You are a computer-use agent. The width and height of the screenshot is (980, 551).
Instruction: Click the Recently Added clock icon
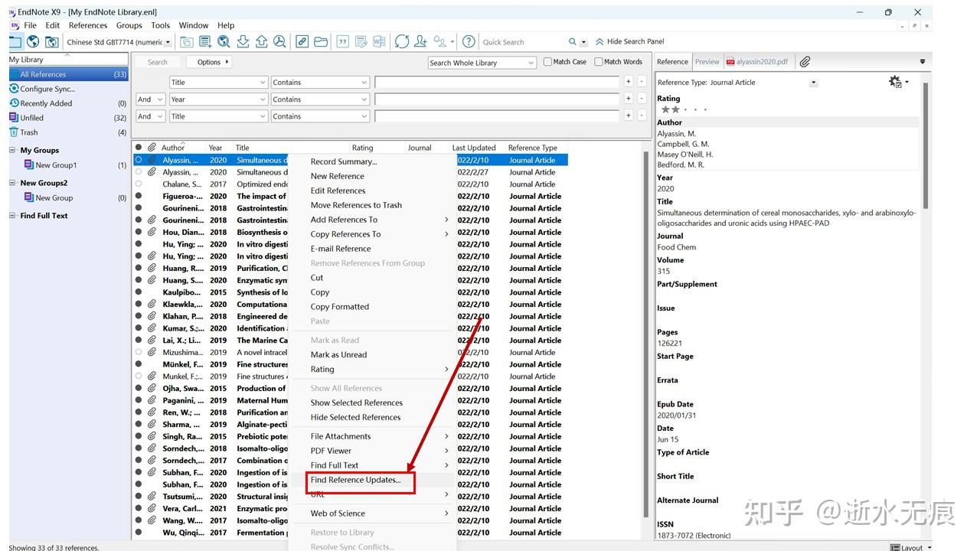point(14,103)
